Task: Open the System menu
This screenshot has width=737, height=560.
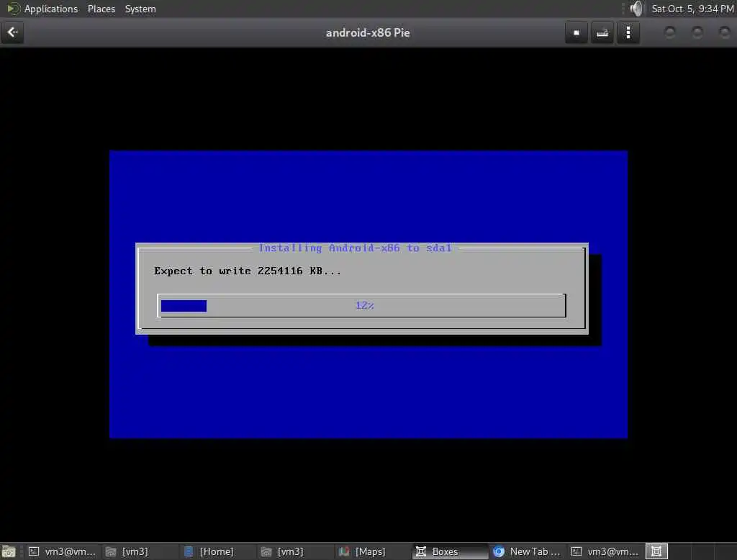Action: point(140,9)
